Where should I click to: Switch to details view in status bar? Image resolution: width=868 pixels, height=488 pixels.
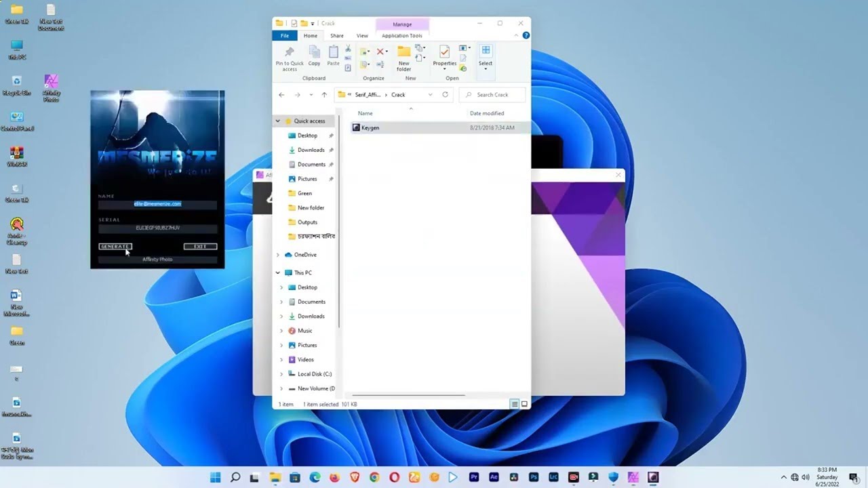point(515,404)
